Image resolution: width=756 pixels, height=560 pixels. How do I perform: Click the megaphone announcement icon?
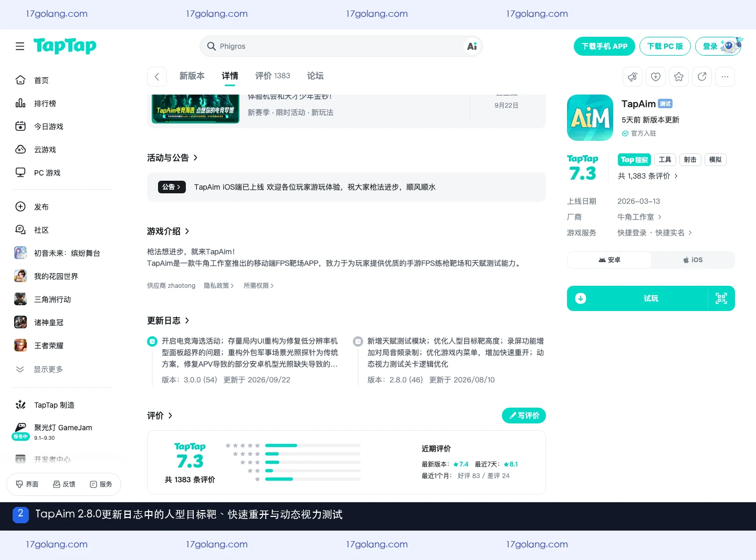(633, 77)
